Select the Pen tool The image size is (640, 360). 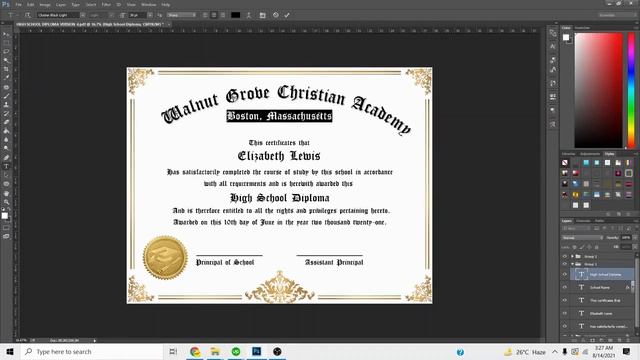coord(6,158)
